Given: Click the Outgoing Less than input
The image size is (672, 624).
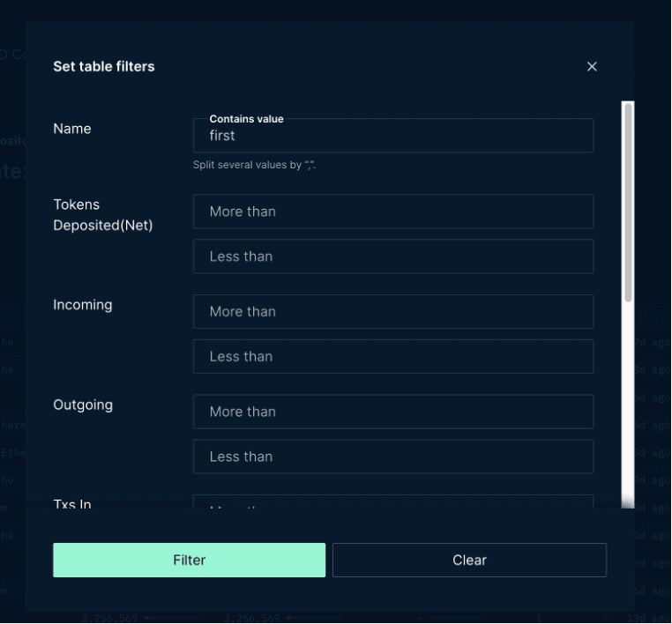Looking at the screenshot, I should [392, 457].
